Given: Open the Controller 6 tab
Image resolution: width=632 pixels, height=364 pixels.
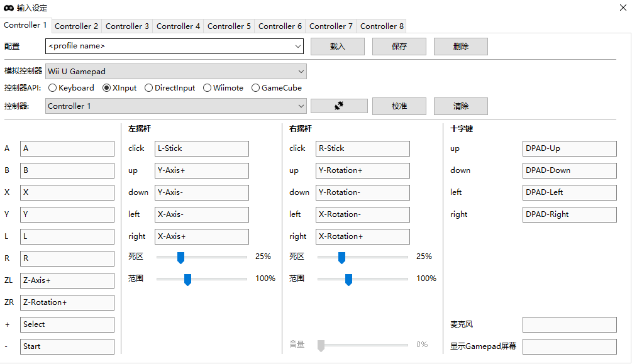Looking at the screenshot, I should click(280, 26).
